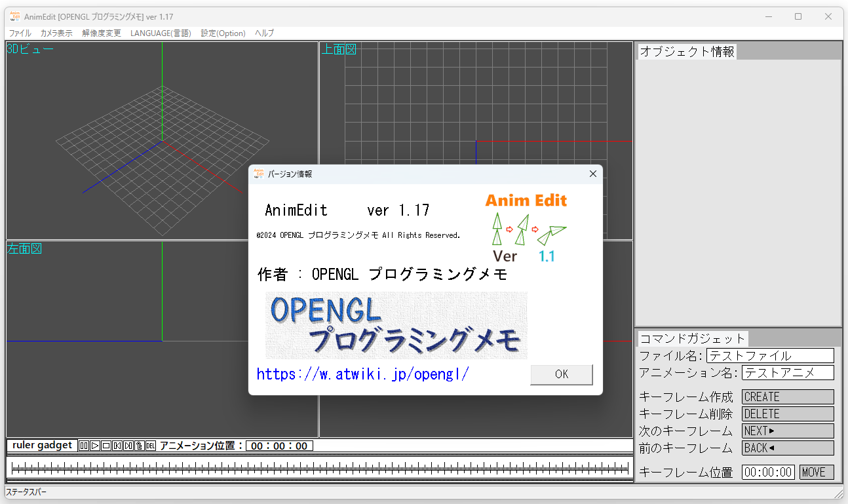
Task: Click the DEL icon in ruler gadget
Action: pyautogui.click(x=151, y=446)
